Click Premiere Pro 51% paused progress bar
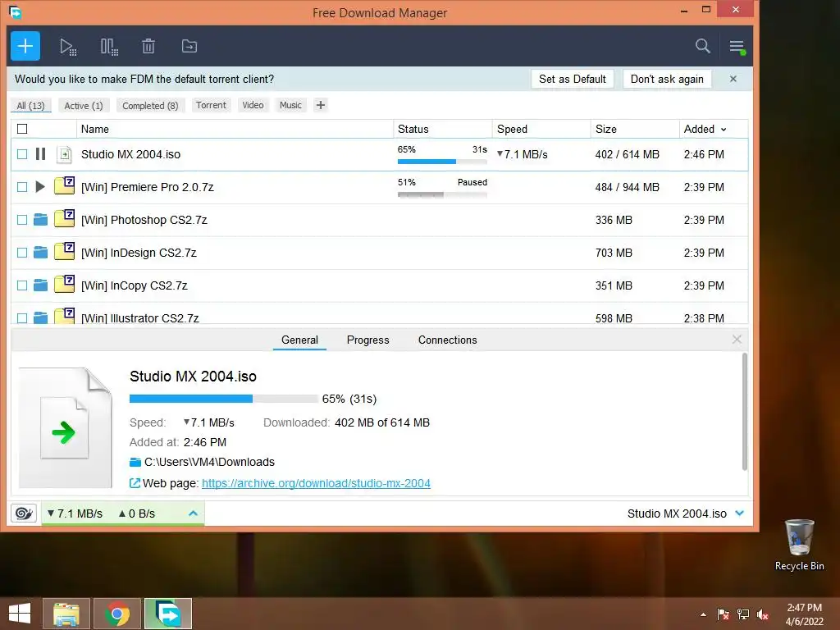Viewport: 840px width, 630px height. click(x=442, y=194)
